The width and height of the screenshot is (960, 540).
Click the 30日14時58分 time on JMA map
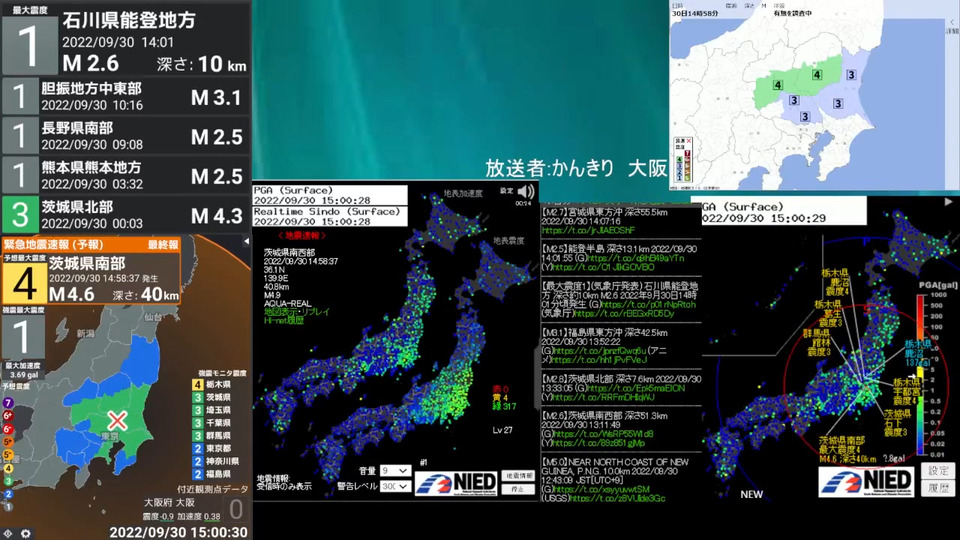point(695,13)
